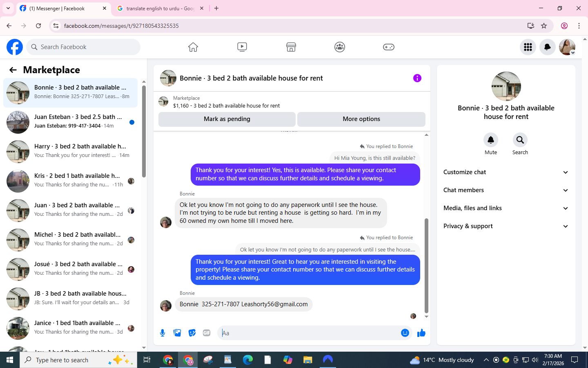Open the Juan Esteban conversation
The image size is (588, 368).
70,122
